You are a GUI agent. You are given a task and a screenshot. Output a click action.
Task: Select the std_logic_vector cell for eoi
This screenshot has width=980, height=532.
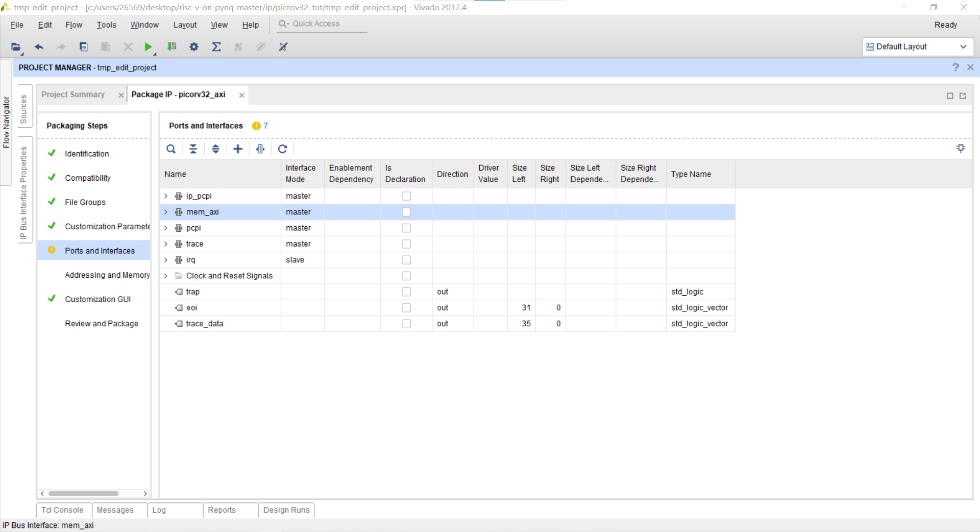(700, 308)
